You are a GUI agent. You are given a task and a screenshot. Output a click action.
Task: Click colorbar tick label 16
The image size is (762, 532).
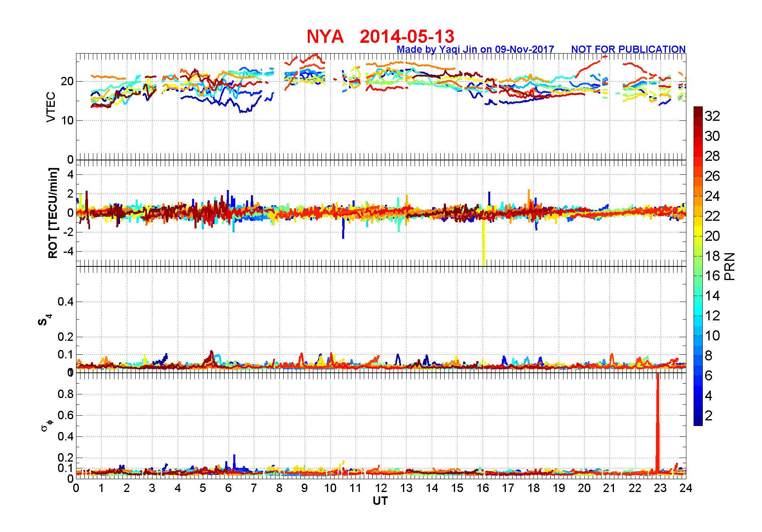click(x=712, y=276)
